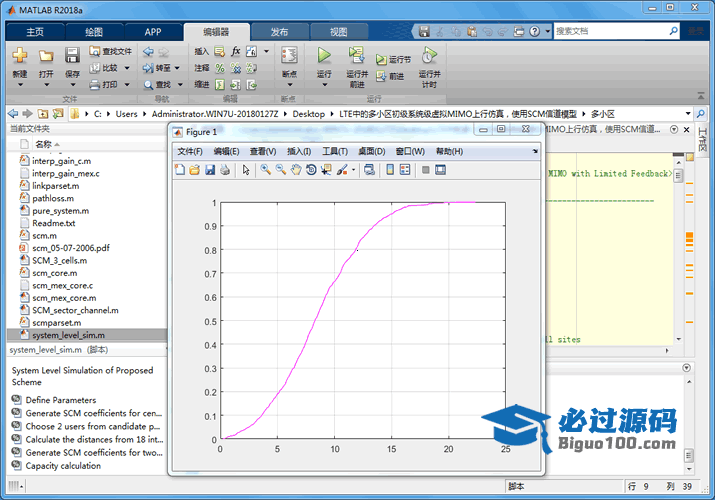The width and height of the screenshot is (715, 500).
Task: Switch to the APP tab
Action: coord(153,32)
